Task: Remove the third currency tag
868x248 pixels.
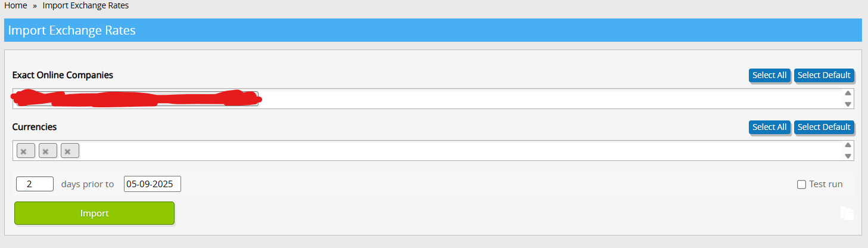Action: click(68, 151)
